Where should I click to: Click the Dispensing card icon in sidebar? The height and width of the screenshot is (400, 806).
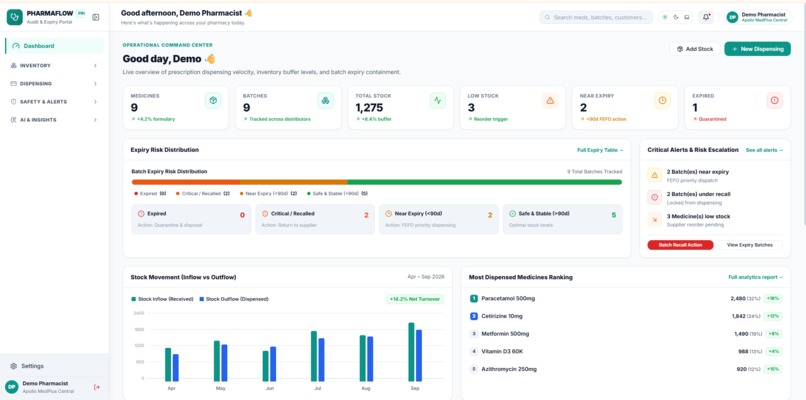pos(13,83)
